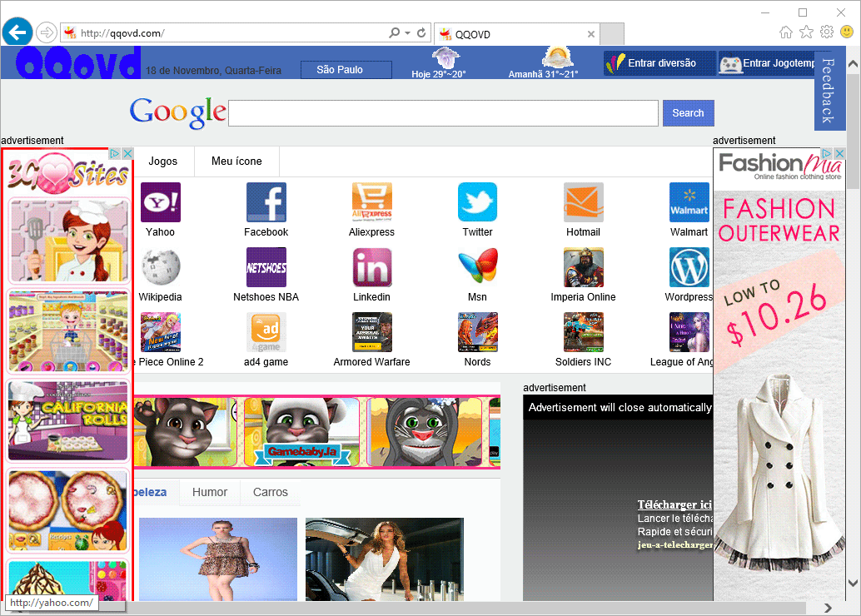
Task: Click the QQovd site logo
Action: click(x=77, y=63)
